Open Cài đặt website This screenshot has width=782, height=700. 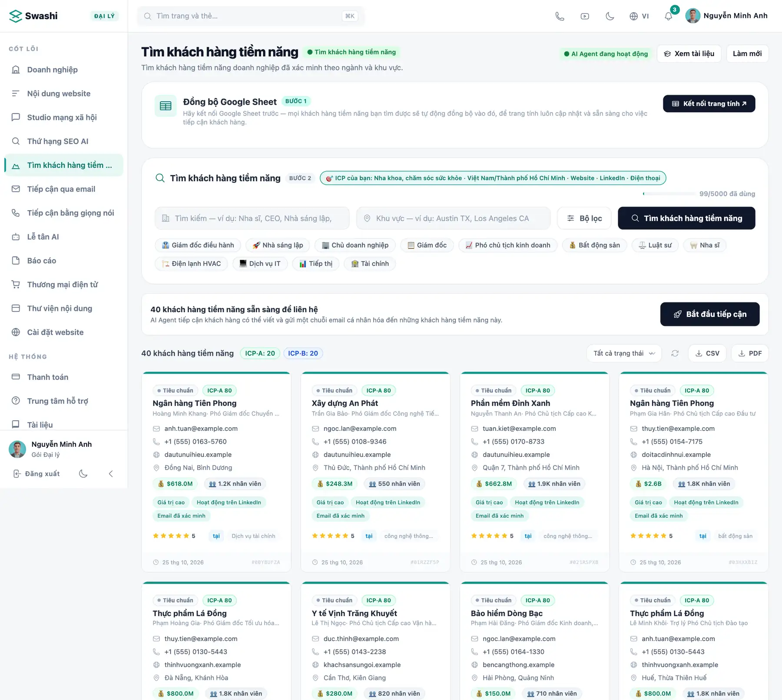[x=63, y=332]
